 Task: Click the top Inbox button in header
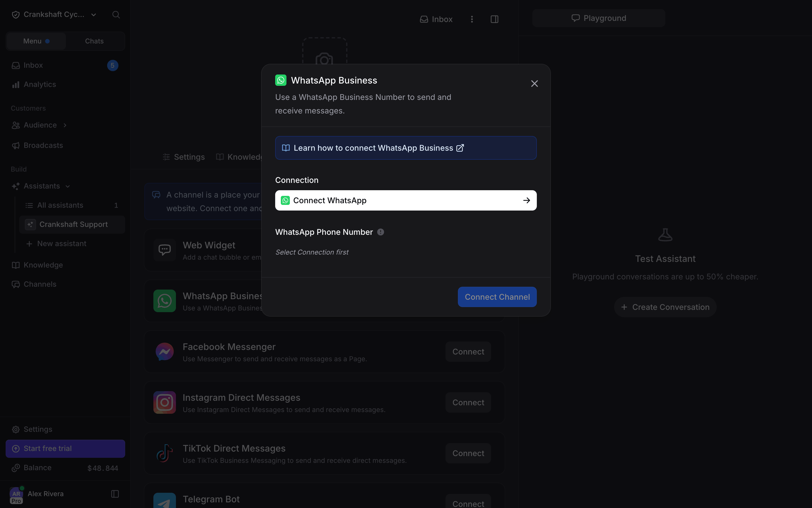436,19
